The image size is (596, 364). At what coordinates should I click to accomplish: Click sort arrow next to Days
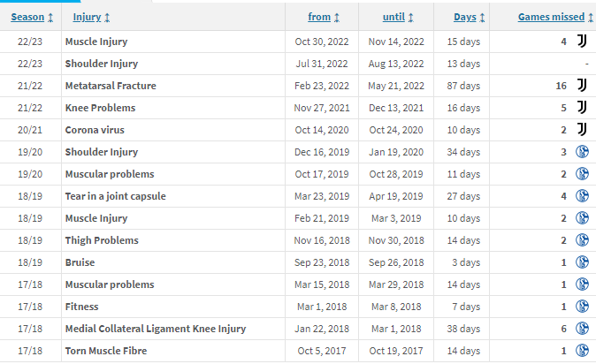pyautogui.click(x=482, y=18)
